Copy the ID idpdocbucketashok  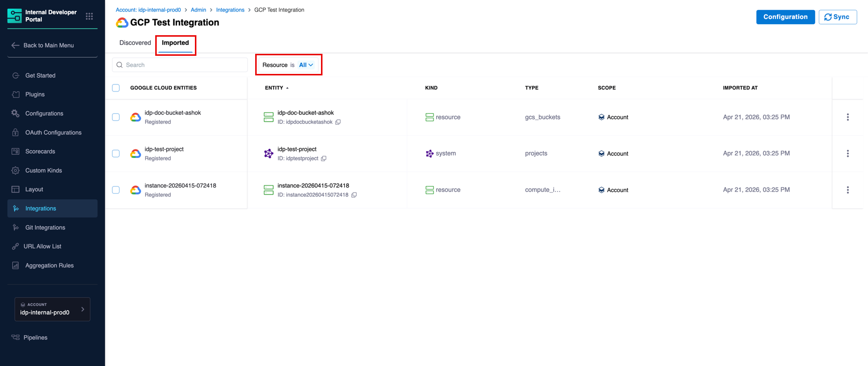tap(338, 122)
